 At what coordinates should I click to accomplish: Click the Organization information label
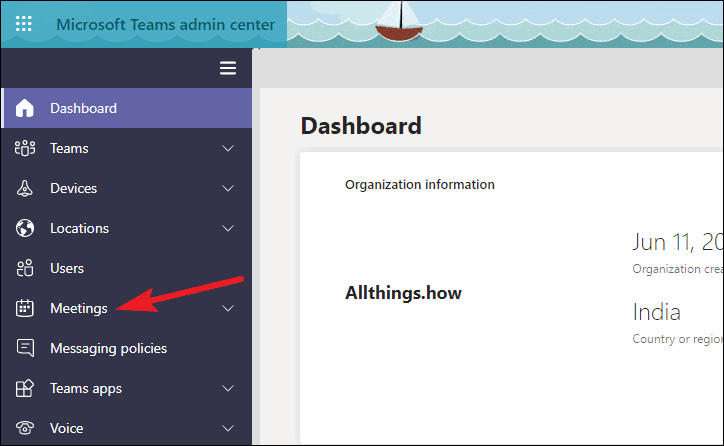click(x=420, y=185)
